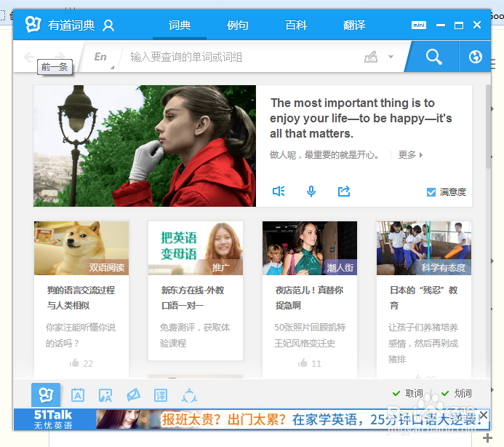
Task: Select the Youdao home icon in bottom toolbar
Action: tap(46, 395)
